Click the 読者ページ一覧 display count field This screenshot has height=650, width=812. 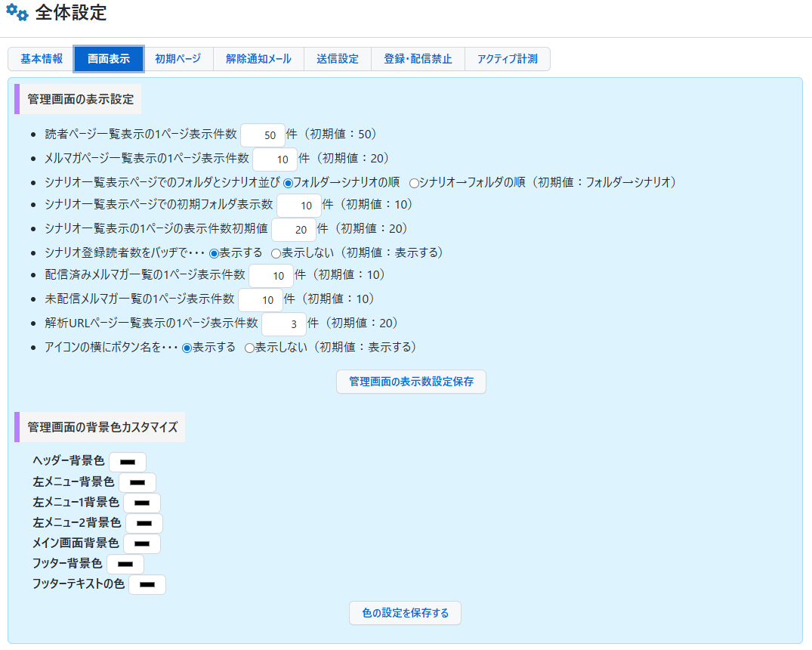pos(263,135)
